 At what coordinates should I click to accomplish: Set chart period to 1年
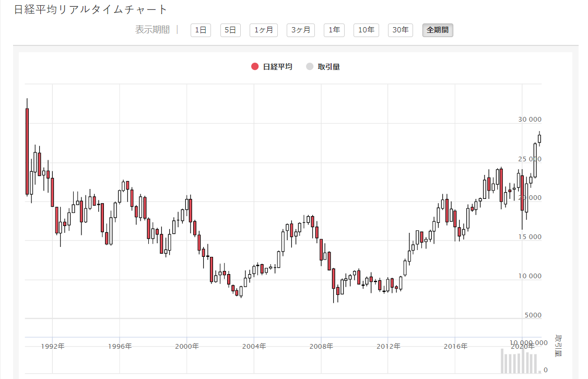[x=334, y=30]
